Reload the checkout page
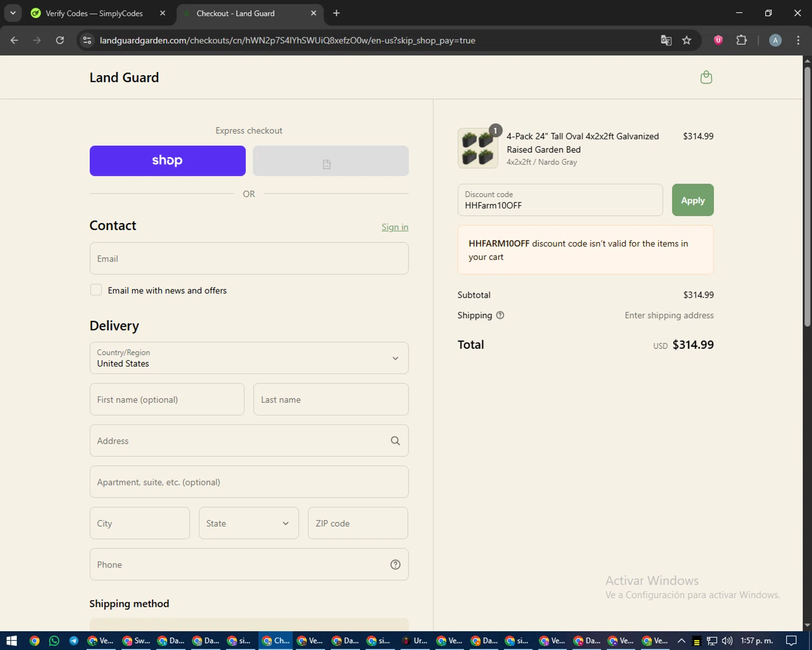 click(60, 40)
